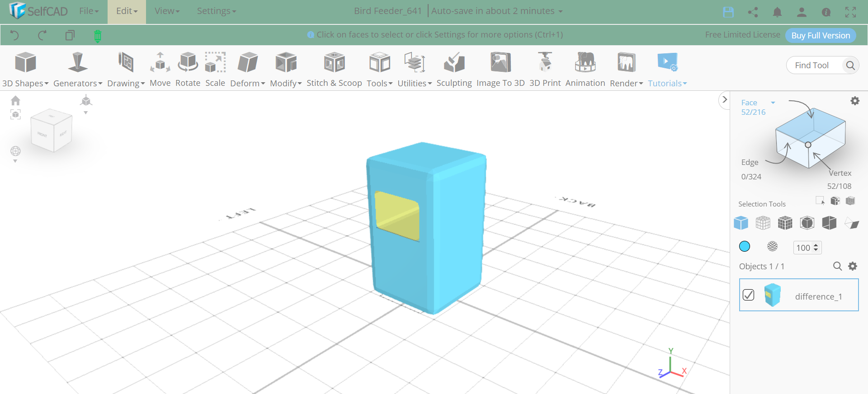Screen dimensions: 868x394
Task: Click the blue object color swatch
Action: coord(745,246)
